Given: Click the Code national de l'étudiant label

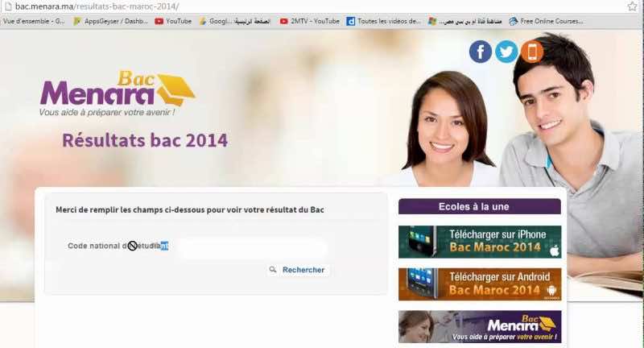Looking at the screenshot, I should [x=118, y=246].
